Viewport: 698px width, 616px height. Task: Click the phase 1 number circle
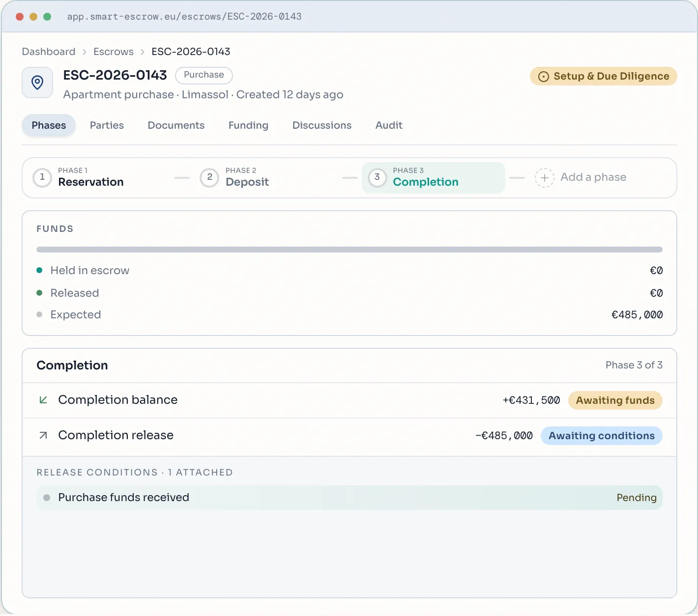coord(42,177)
